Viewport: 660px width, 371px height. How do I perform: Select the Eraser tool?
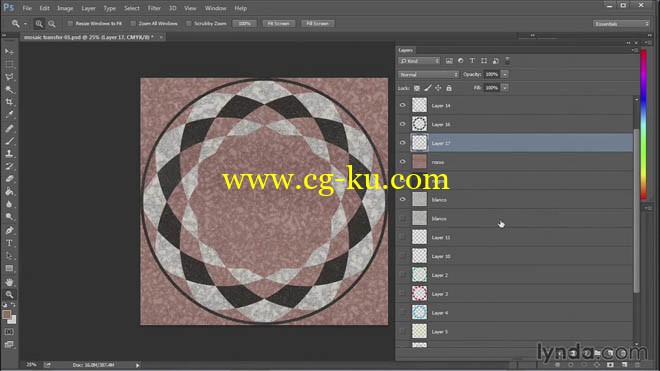(9, 179)
